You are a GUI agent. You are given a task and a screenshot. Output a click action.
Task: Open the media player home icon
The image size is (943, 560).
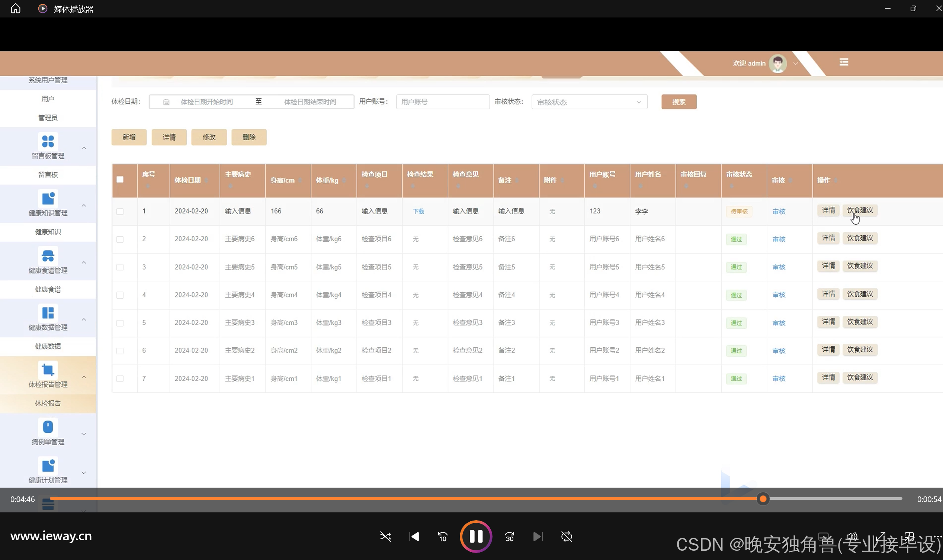pos(16,9)
